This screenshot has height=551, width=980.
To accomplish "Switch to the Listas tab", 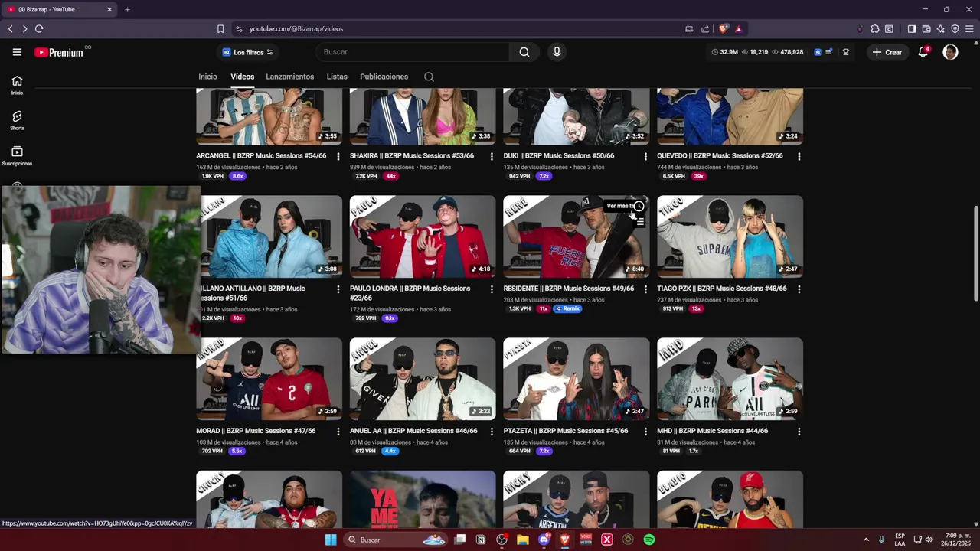I will pyautogui.click(x=337, y=77).
